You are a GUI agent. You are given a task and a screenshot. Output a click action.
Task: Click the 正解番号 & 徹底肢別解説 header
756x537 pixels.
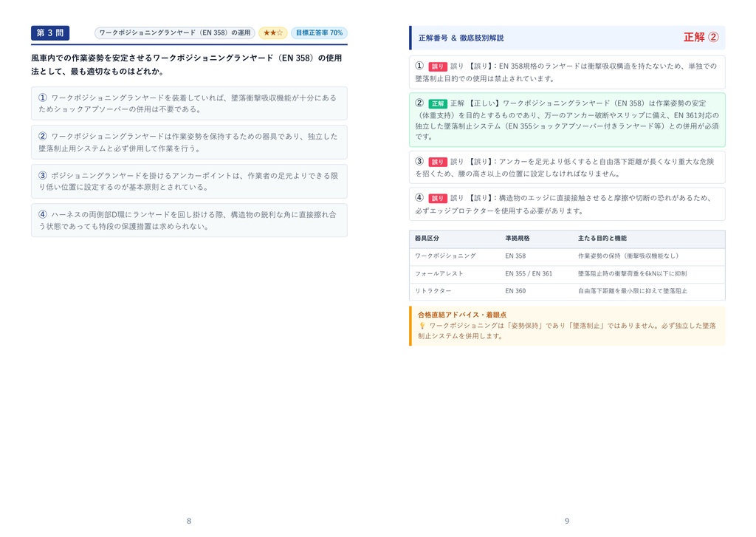461,38
